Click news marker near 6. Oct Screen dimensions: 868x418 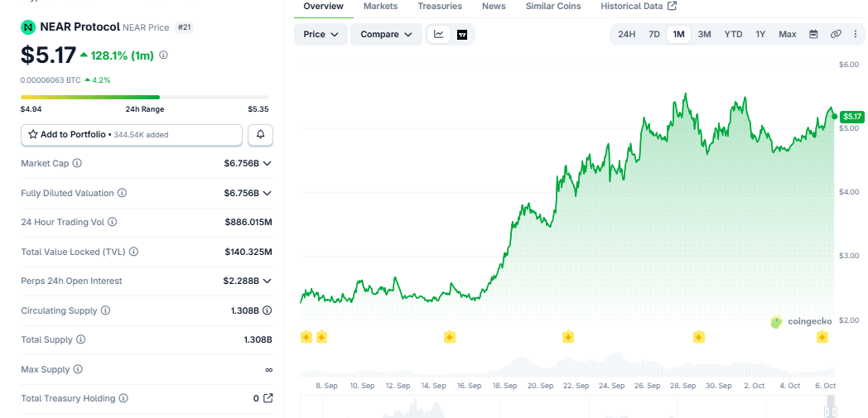tap(822, 337)
